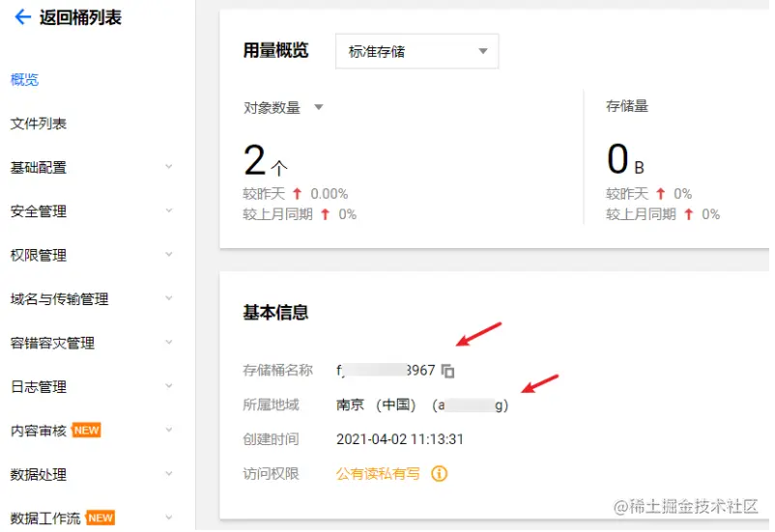This screenshot has height=532, width=775.
Task: Open 日志管理 sidebar section
Action: [x=39, y=387]
